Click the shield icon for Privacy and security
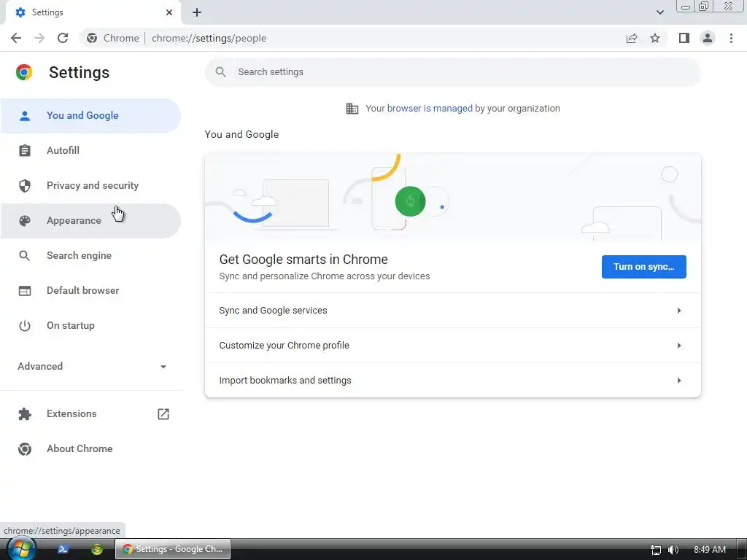The height and width of the screenshot is (560, 747). 24,186
